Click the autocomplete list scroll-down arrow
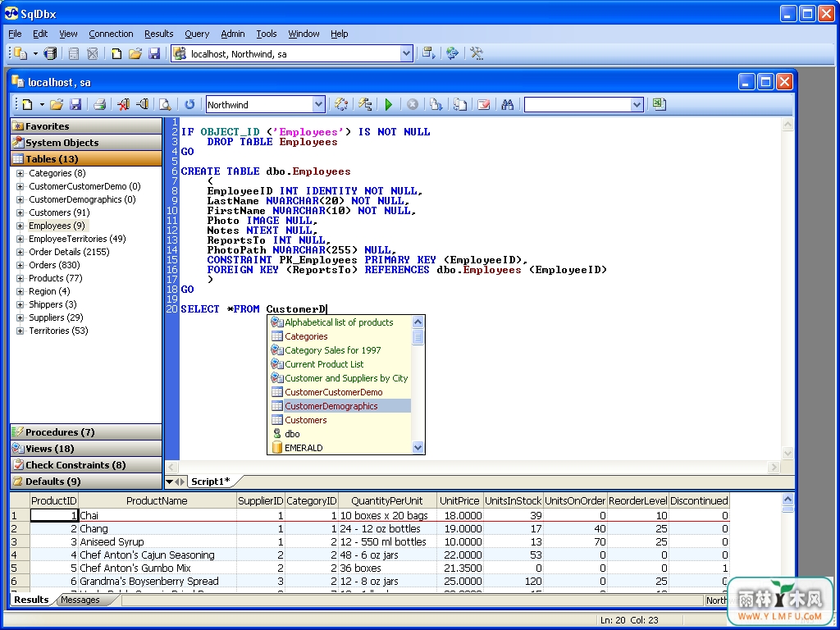This screenshot has width=840, height=630. [x=418, y=447]
